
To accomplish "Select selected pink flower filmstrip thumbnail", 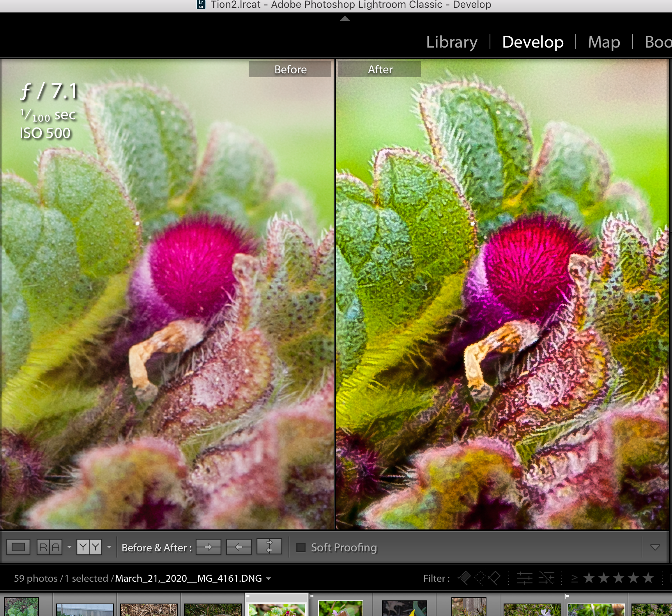I will [277, 610].
